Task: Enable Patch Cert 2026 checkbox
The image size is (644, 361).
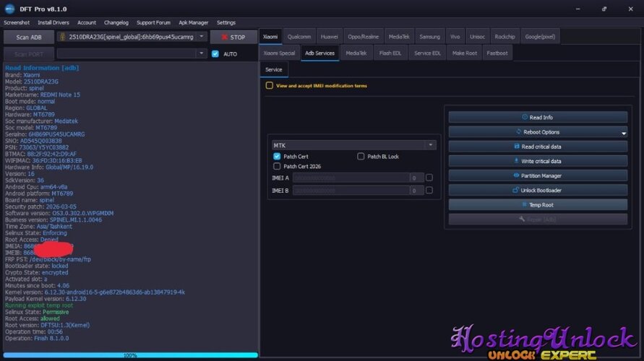Action: click(277, 166)
